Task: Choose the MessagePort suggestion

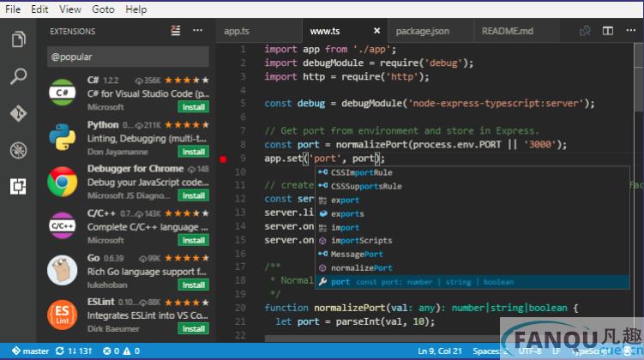Action: coord(472,255)
